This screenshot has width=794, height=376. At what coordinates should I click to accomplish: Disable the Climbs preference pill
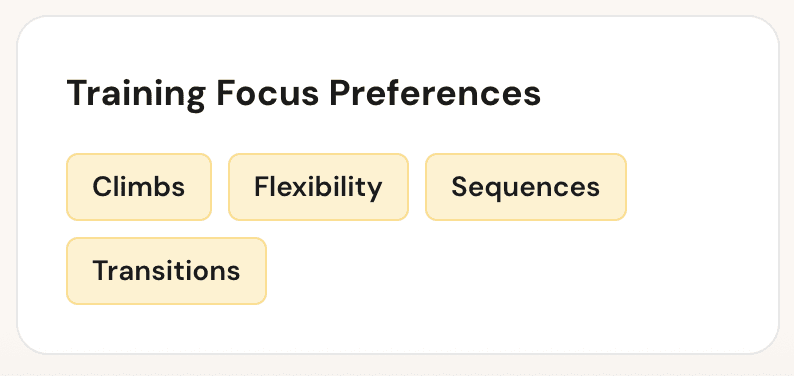tap(139, 187)
